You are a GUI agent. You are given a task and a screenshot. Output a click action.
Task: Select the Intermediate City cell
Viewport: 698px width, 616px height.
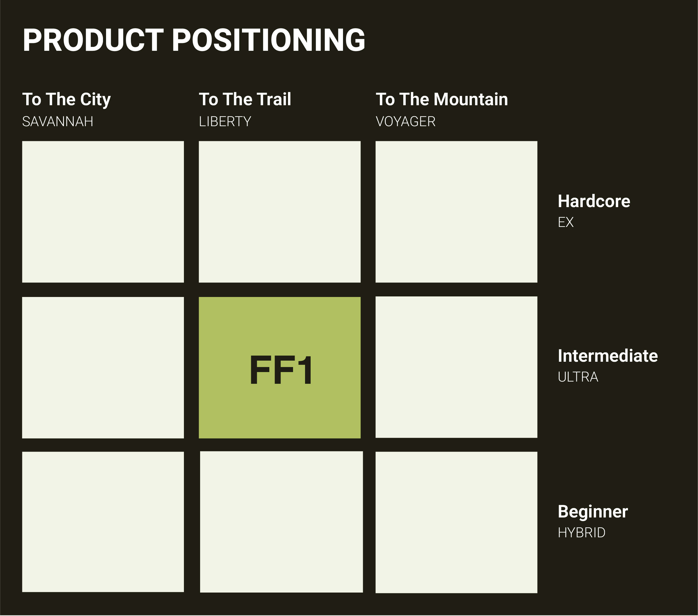[103, 367]
